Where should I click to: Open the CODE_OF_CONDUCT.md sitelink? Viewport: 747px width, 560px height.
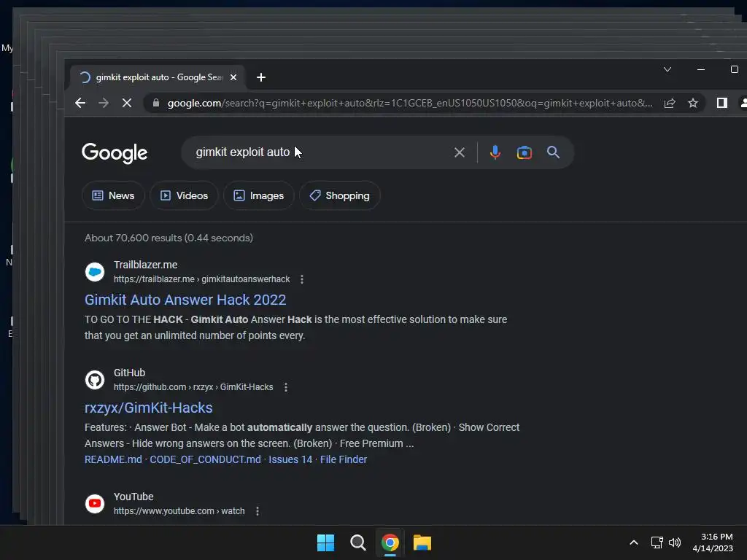tap(205, 459)
